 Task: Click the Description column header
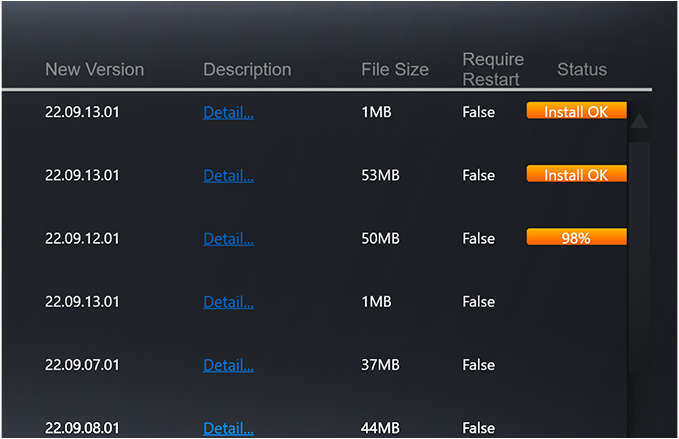point(247,70)
